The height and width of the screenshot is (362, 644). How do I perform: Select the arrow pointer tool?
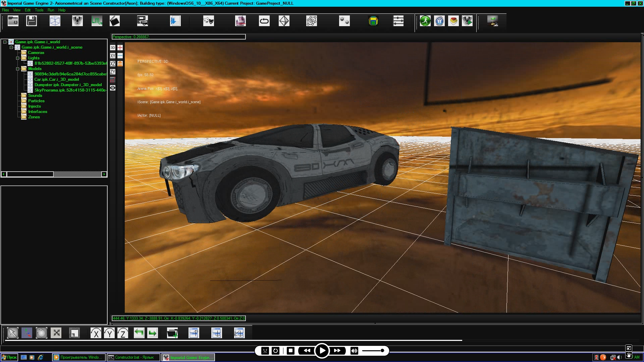[13, 333]
